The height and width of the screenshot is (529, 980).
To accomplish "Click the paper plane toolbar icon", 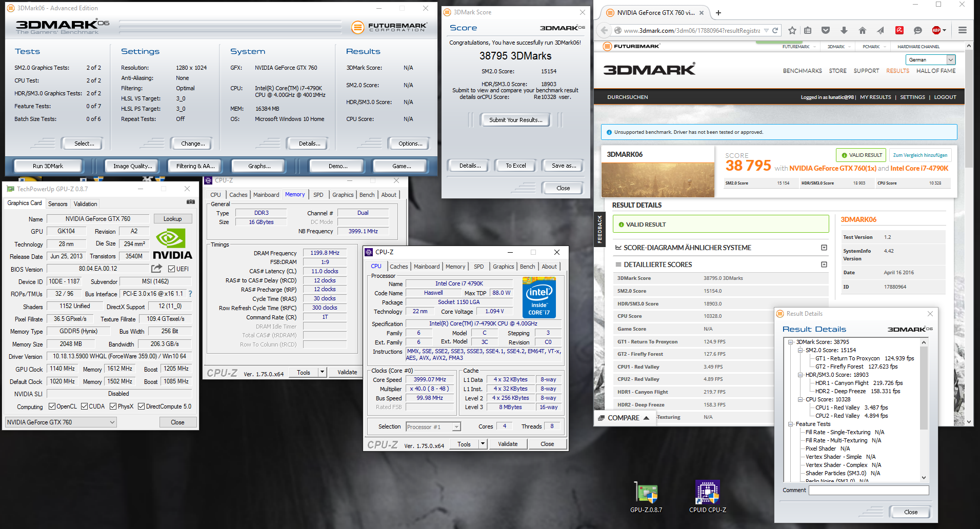I will tap(881, 30).
